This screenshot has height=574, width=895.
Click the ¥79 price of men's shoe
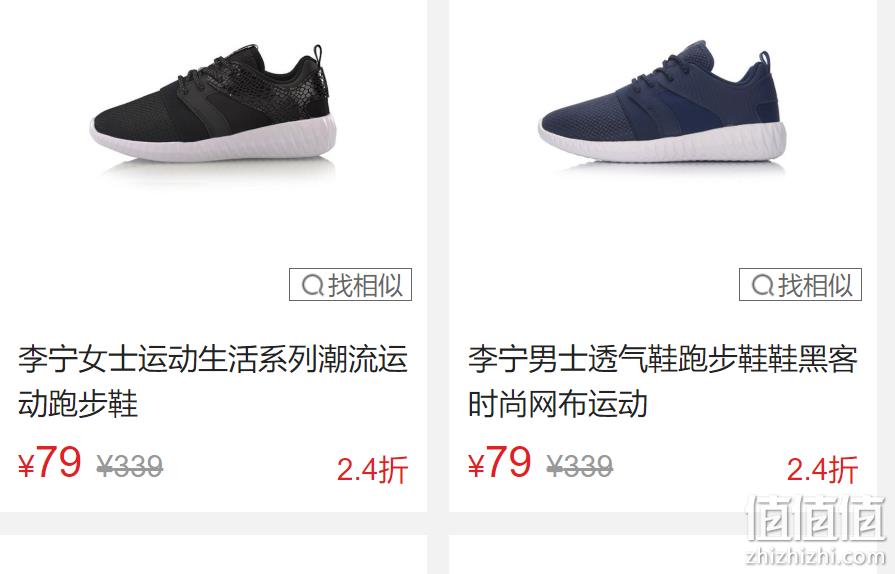499,463
